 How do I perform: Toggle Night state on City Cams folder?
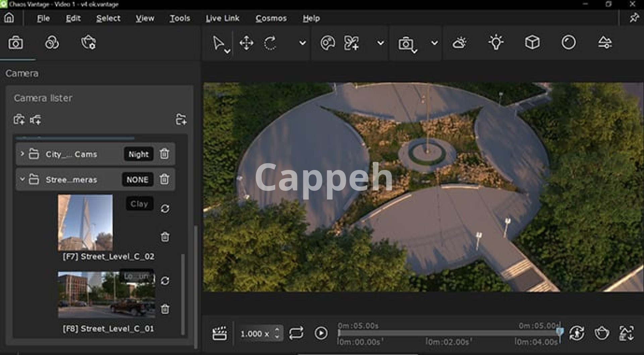tap(138, 154)
